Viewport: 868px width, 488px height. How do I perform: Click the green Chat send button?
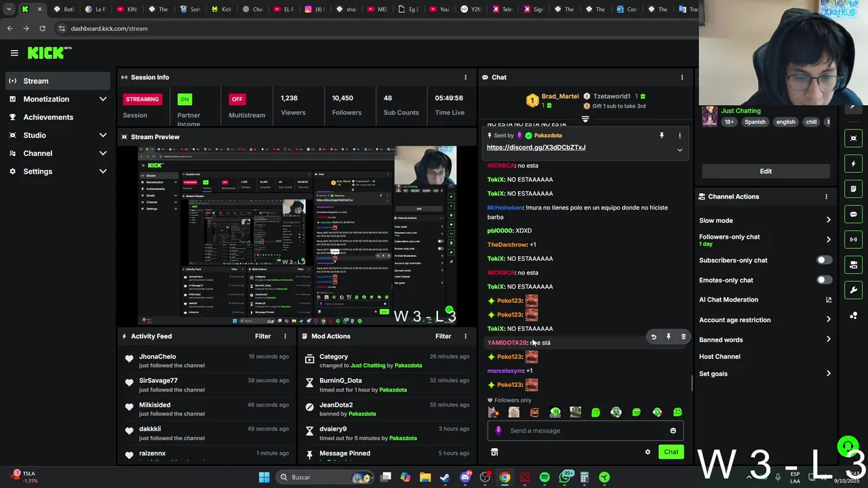coord(671,452)
